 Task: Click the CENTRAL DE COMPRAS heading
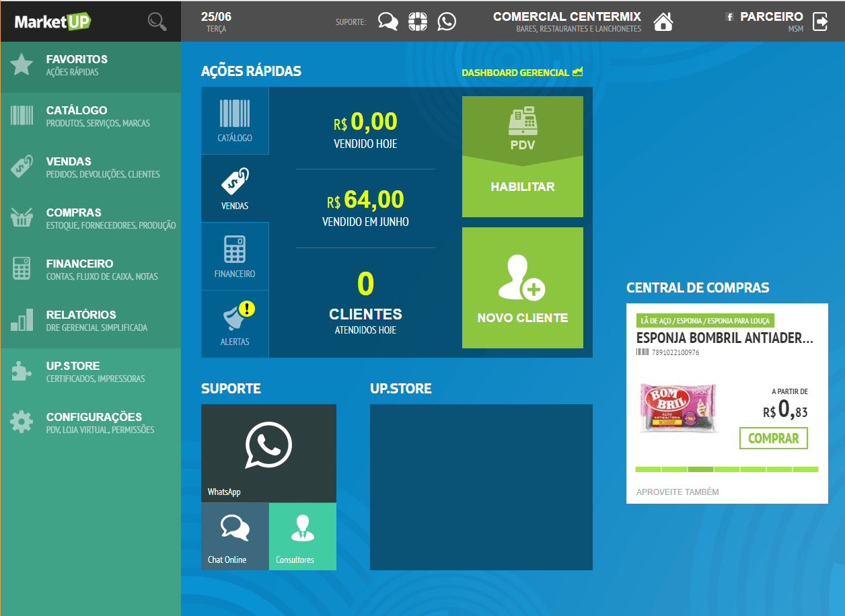(x=698, y=288)
